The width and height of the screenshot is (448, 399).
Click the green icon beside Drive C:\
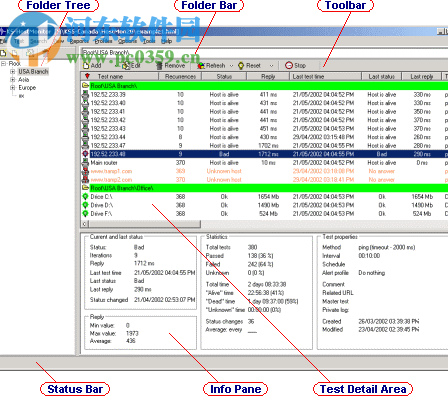[x=85, y=197]
